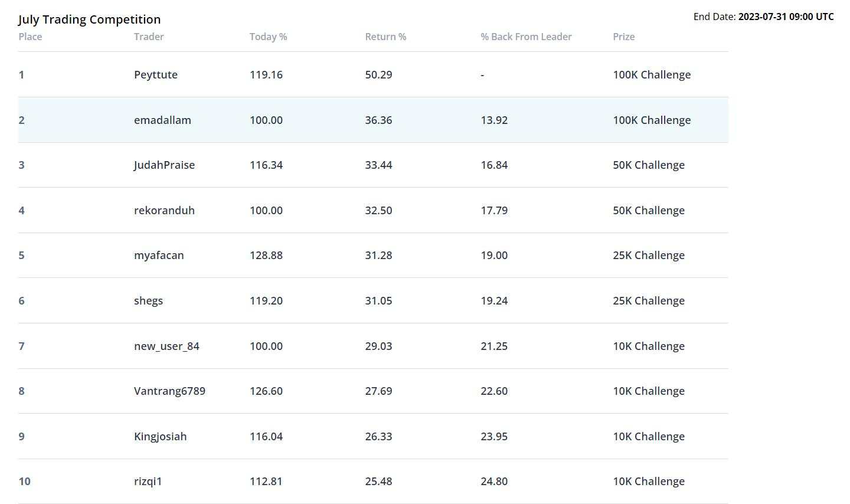850x504 pixels.
Task: Click rizqi1's 10K Challenge prize
Action: point(649,482)
